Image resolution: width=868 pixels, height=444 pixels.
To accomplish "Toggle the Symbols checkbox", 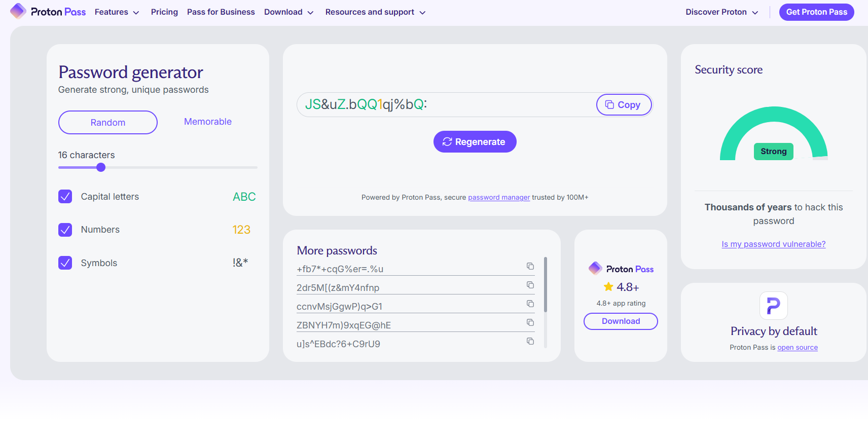I will pyautogui.click(x=65, y=263).
